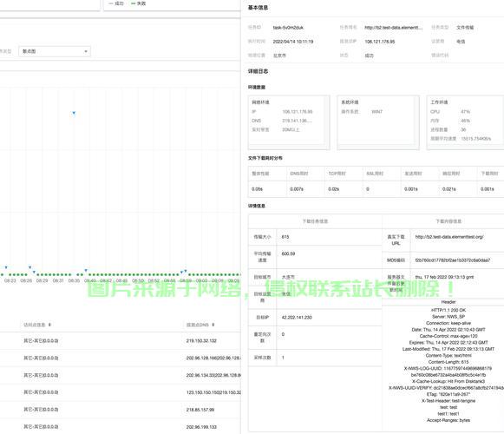The width and height of the screenshot is (504, 434).
Task: Select the 下载内容信息 column header
Action: (448, 221)
